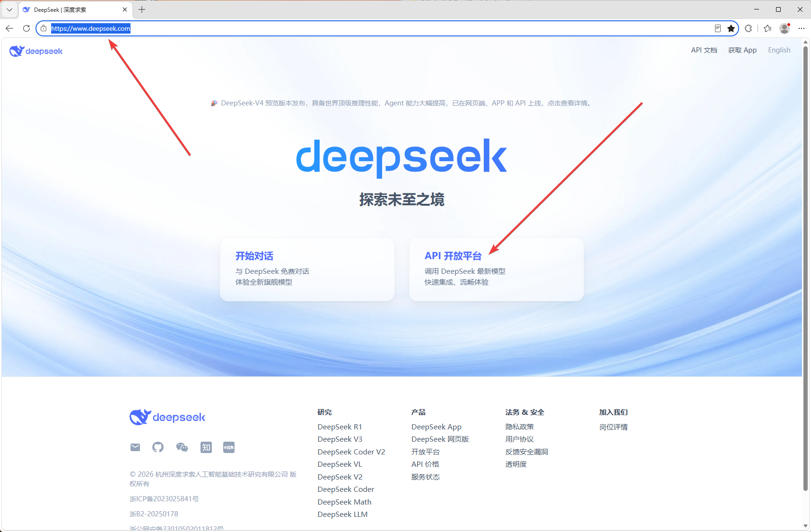Click 浙ICP备2023025841号 registration link
This screenshot has width=811, height=532.
[x=164, y=499]
